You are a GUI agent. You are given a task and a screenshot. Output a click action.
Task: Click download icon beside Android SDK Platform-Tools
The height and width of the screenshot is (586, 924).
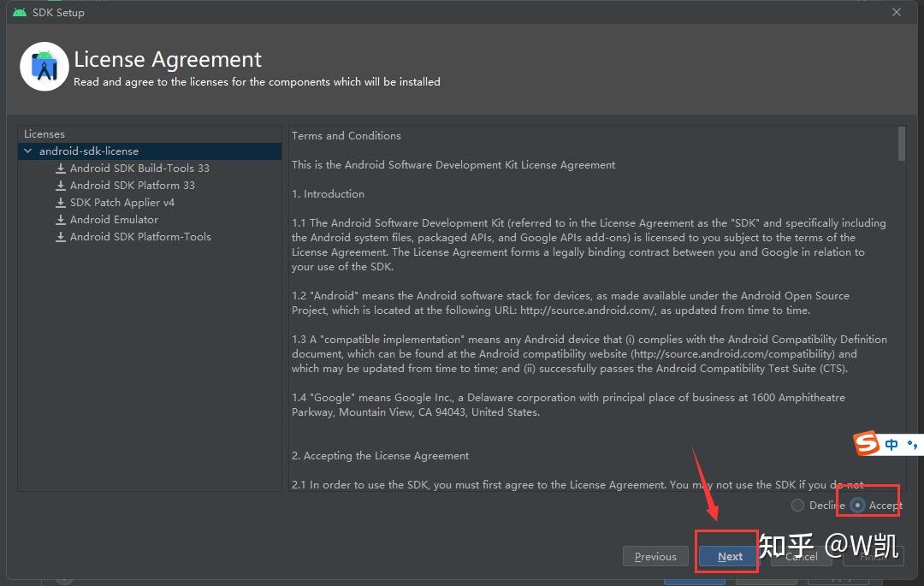(61, 237)
